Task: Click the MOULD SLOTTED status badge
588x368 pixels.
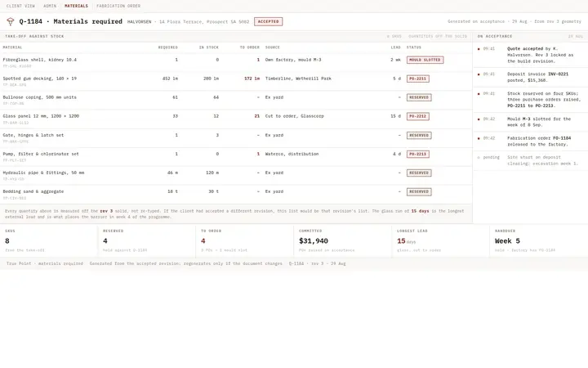Action: coord(425,60)
